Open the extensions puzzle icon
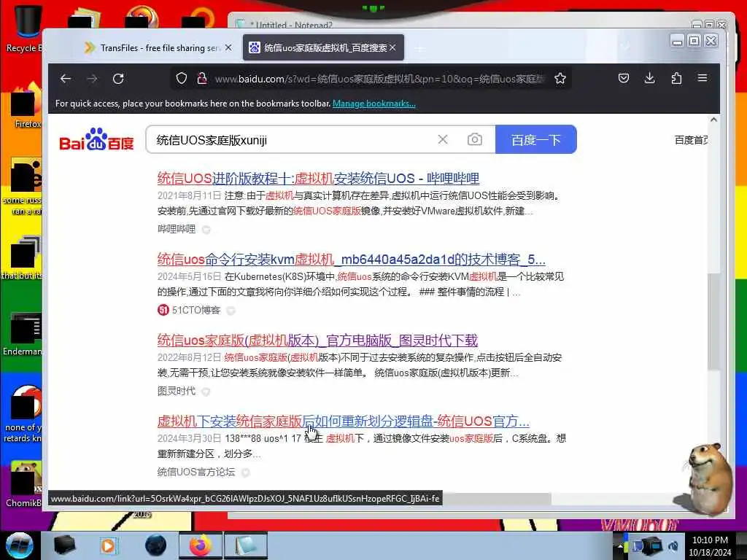The width and height of the screenshot is (747, 560). (x=676, y=78)
